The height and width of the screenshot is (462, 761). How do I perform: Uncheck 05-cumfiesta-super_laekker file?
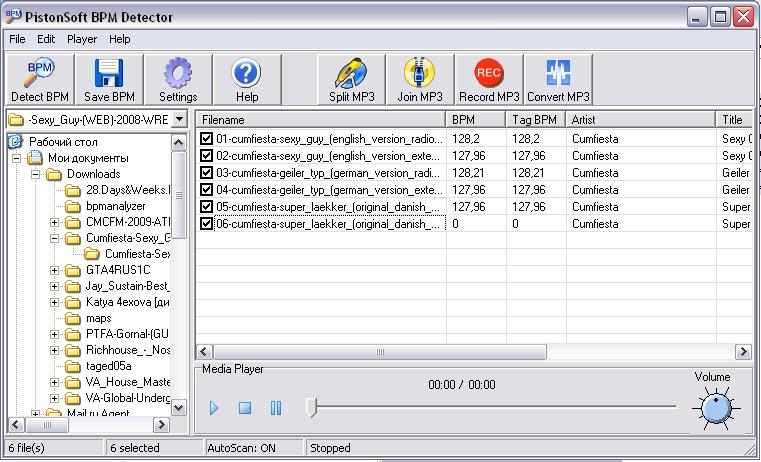206,207
